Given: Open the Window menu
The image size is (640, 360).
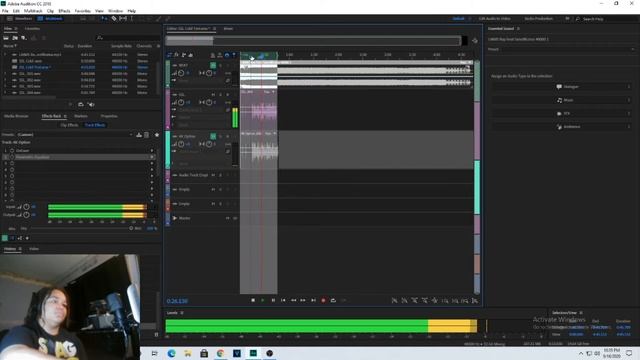Looking at the screenshot, I should point(116,11).
